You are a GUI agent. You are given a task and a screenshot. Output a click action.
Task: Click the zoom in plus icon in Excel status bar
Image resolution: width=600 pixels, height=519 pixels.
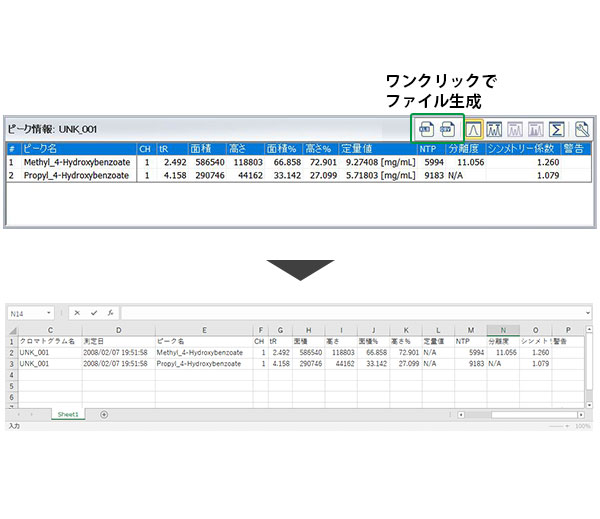tap(567, 426)
